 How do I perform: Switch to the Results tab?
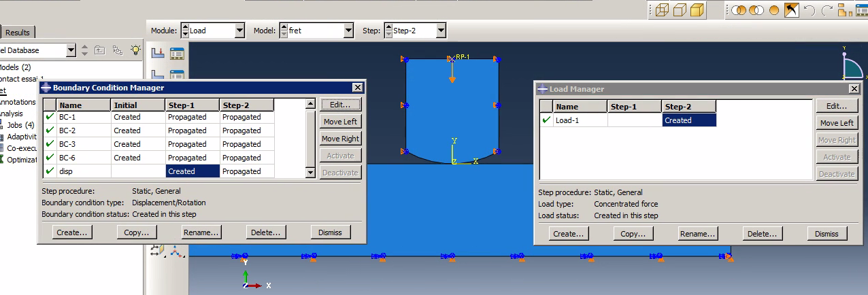click(x=18, y=33)
